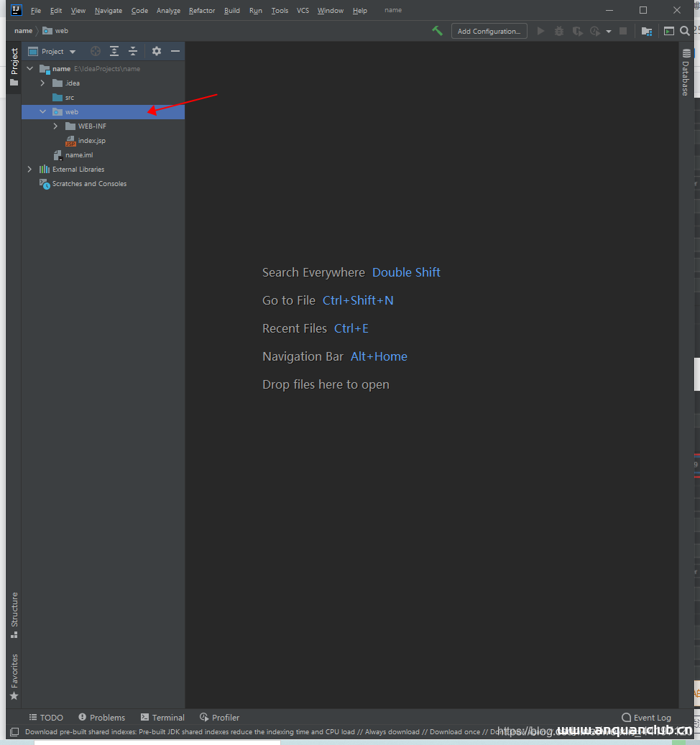Expand the External Libraries node
The width and height of the screenshot is (700, 745).
(x=29, y=170)
